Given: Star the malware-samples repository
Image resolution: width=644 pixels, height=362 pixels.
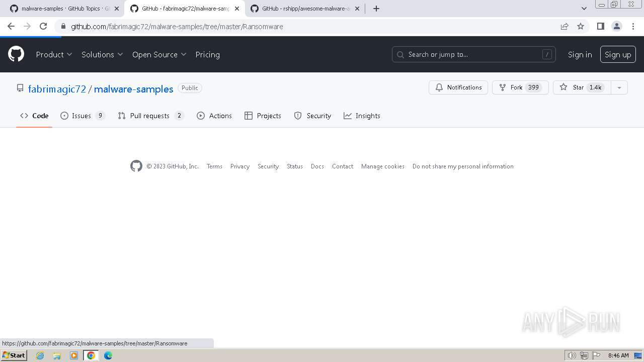Looking at the screenshot, I should pyautogui.click(x=582, y=87).
